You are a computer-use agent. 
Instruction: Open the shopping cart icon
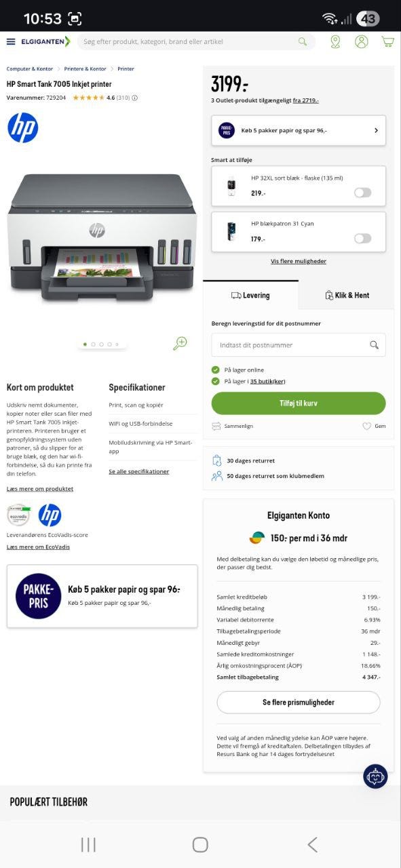pos(387,41)
